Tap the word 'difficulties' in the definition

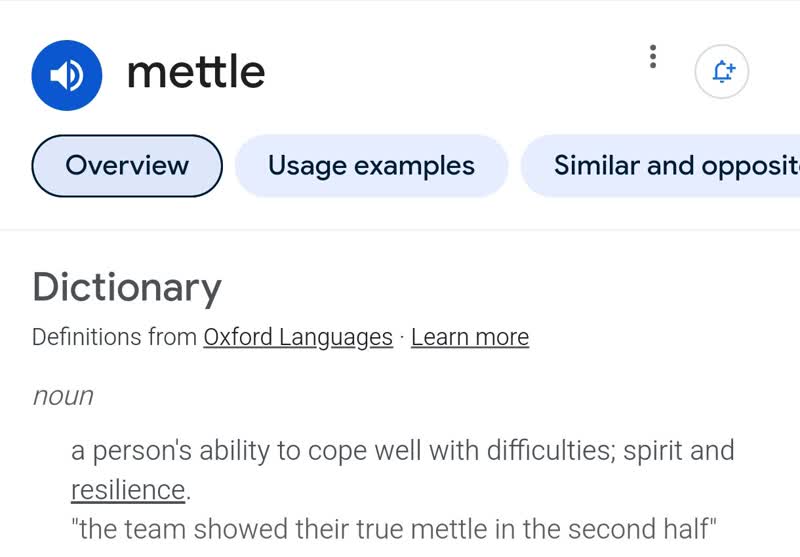(x=549, y=450)
